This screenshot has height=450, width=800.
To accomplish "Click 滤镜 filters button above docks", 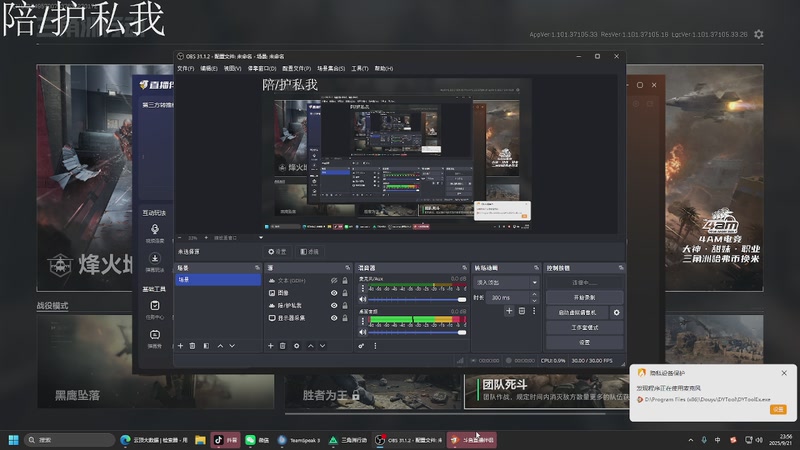I will point(309,252).
